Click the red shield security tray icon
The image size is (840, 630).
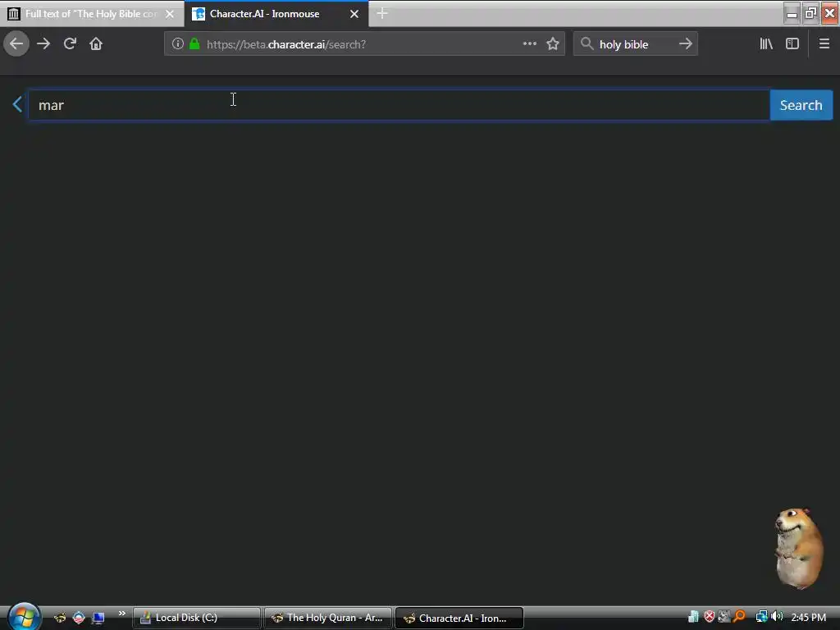(710, 617)
